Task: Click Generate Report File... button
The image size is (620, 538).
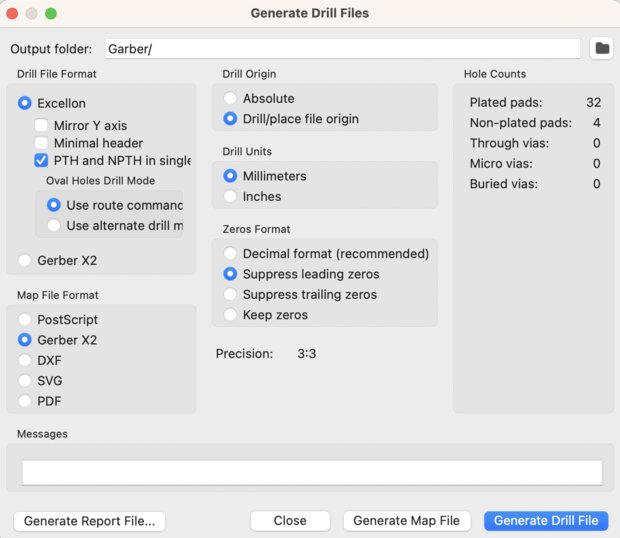Action: point(89,521)
